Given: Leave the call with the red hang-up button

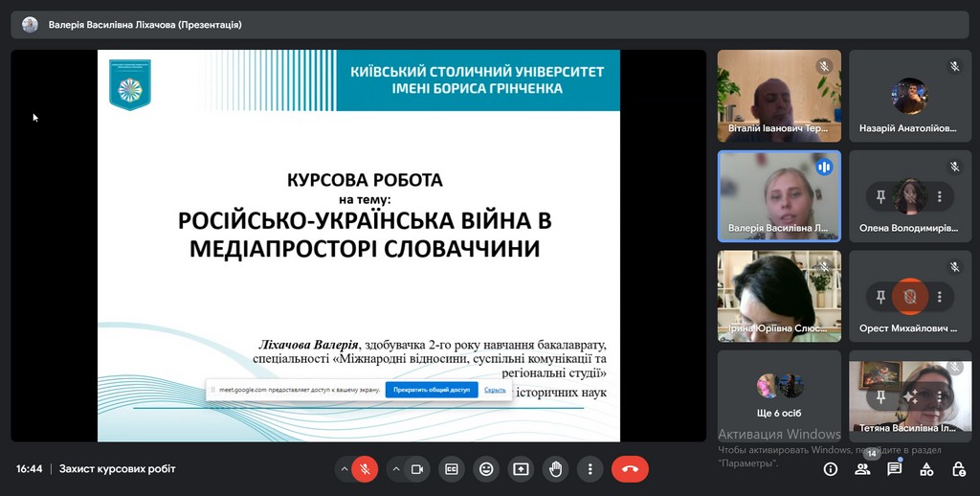Looking at the screenshot, I should (x=630, y=469).
